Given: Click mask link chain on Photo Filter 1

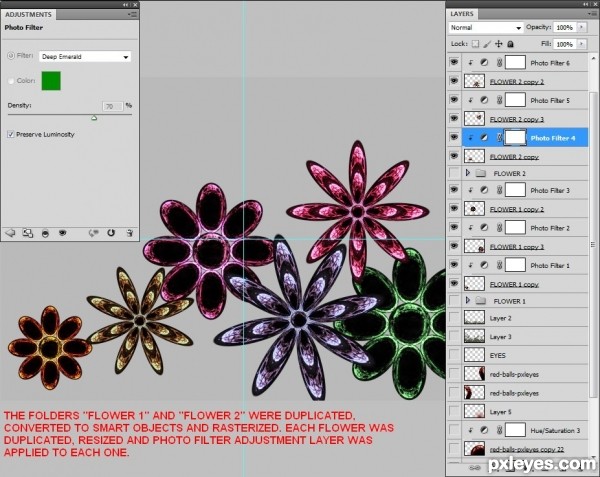Looking at the screenshot, I should [499, 265].
